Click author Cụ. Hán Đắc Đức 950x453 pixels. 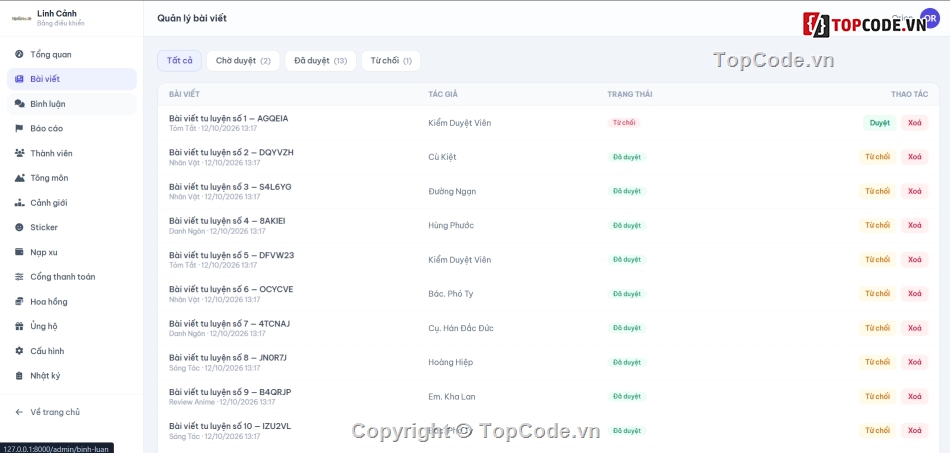[461, 328]
